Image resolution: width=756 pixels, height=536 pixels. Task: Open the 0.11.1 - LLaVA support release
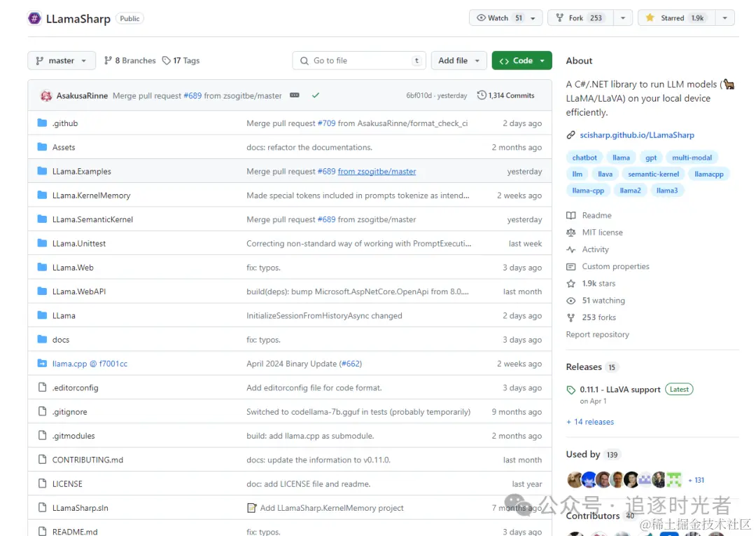click(x=620, y=390)
